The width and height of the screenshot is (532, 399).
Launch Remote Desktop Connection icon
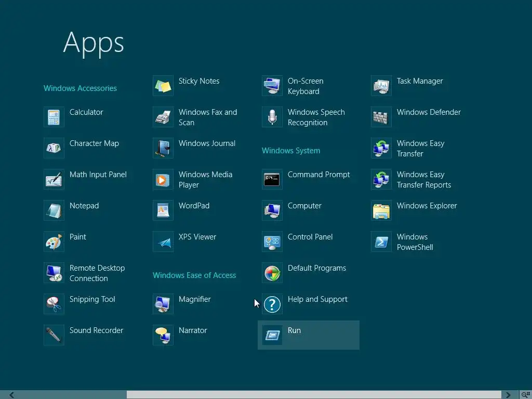(x=54, y=273)
